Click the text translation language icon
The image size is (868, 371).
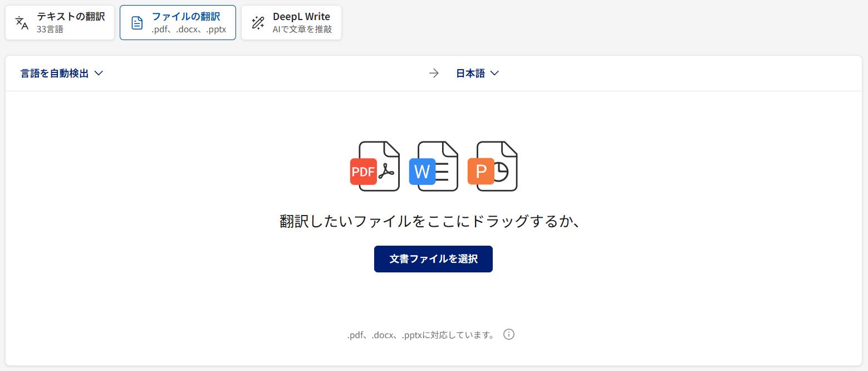[x=22, y=23]
